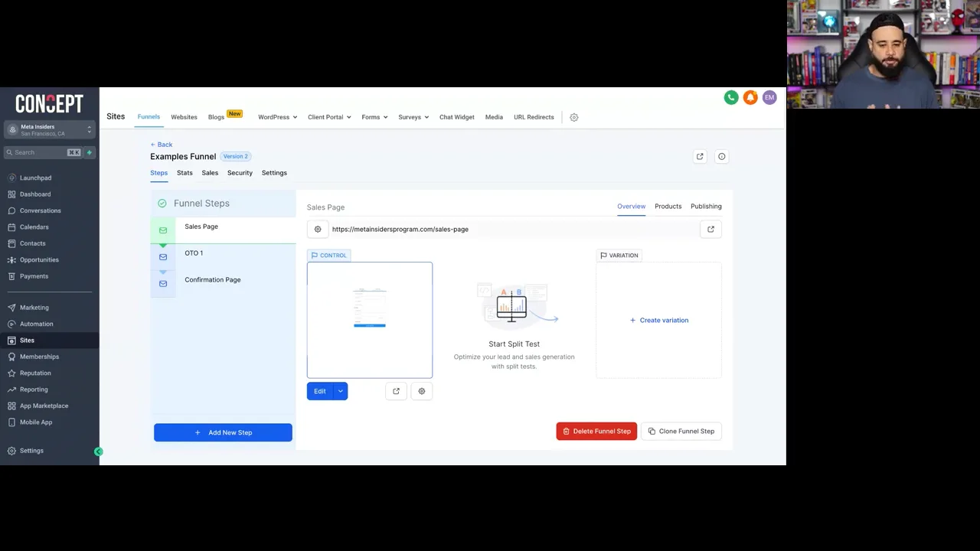Switch to the Funnels tab
Image resolution: width=980 pixels, height=551 pixels.
pyautogui.click(x=149, y=117)
